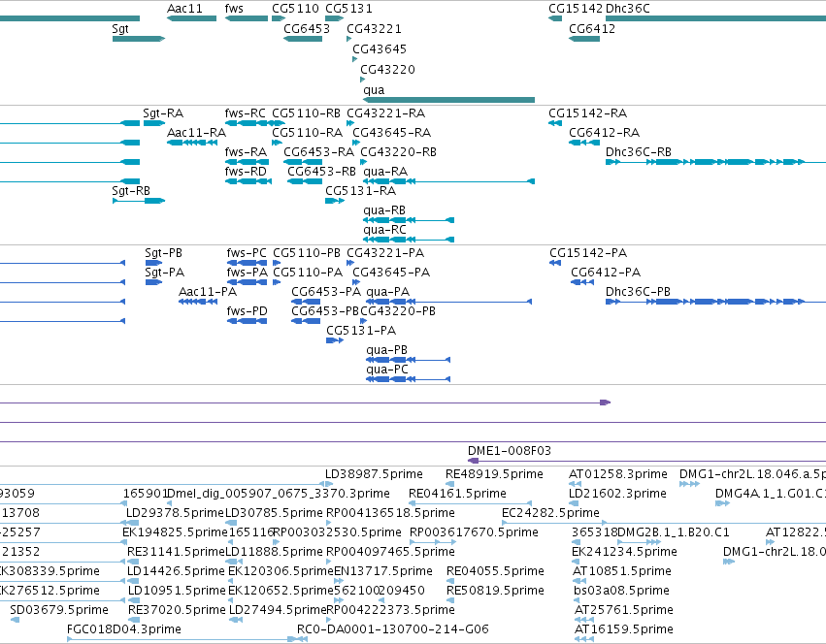
Task: Click transcript CG43221-RA label
Action: coord(385,113)
